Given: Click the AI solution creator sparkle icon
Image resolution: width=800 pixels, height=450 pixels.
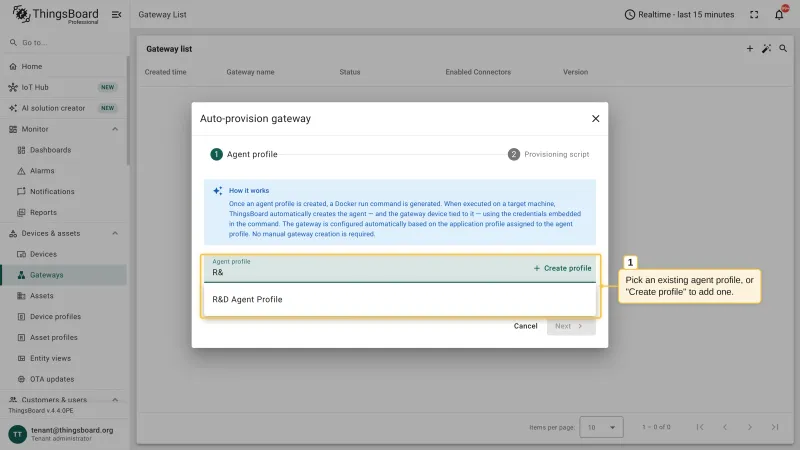Looking at the screenshot, I should coord(13,108).
